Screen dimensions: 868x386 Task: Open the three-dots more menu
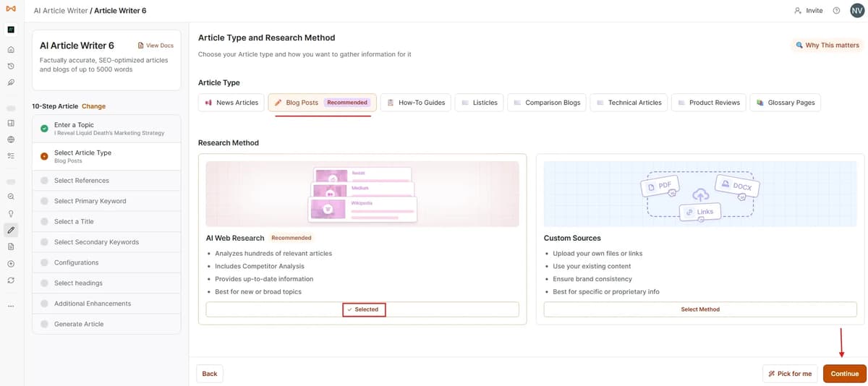point(11,306)
